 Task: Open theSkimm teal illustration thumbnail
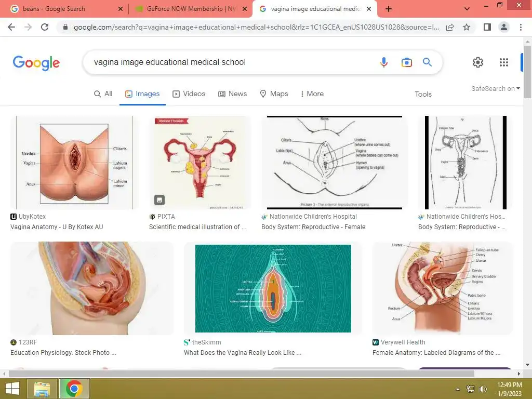point(273,288)
